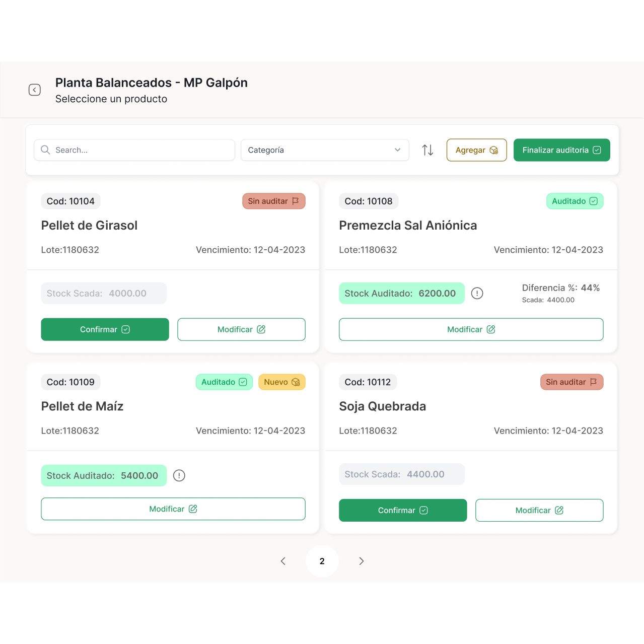
Task: Open the Categoría dropdown
Action: point(324,150)
